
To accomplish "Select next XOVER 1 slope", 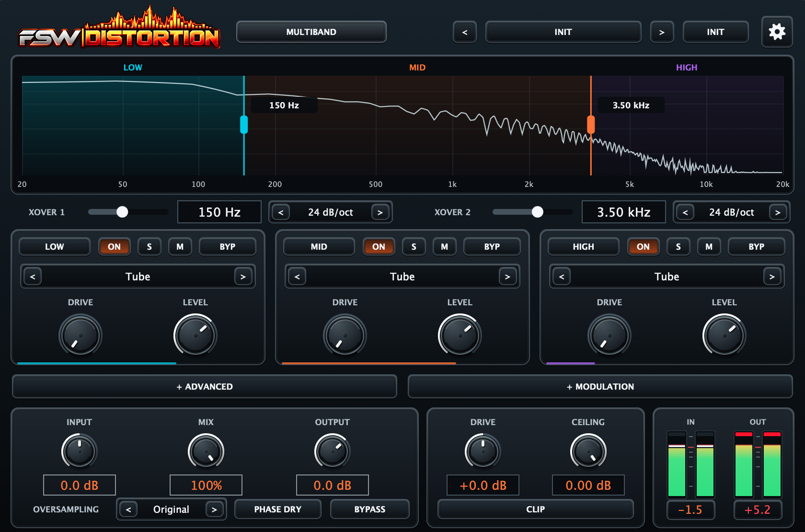I will [380, 212].
